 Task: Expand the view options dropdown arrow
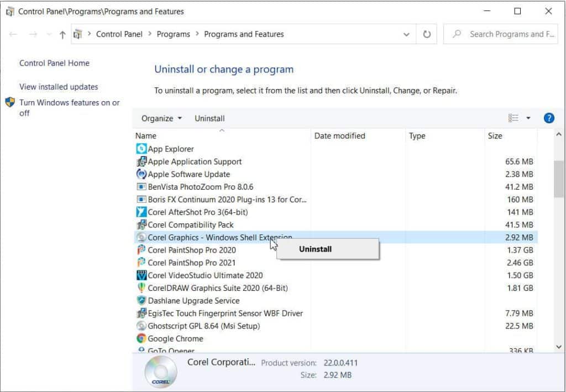(528, 118)
